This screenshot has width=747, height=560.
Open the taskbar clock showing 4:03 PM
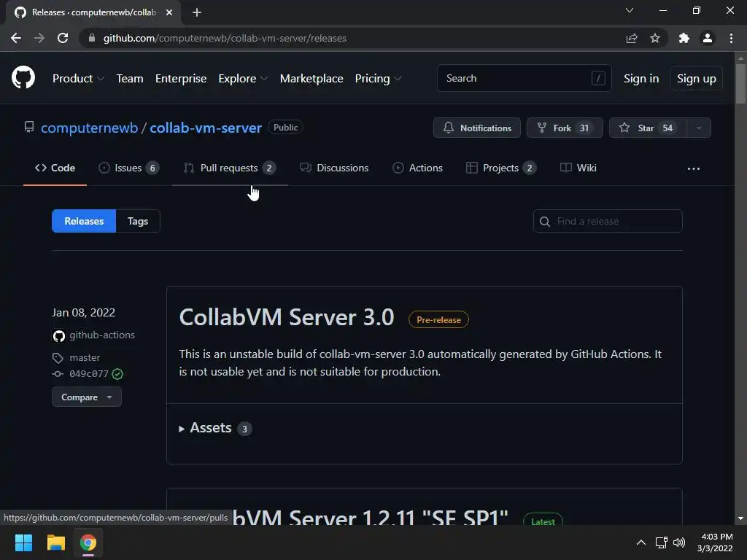click(x=716, y=542)
